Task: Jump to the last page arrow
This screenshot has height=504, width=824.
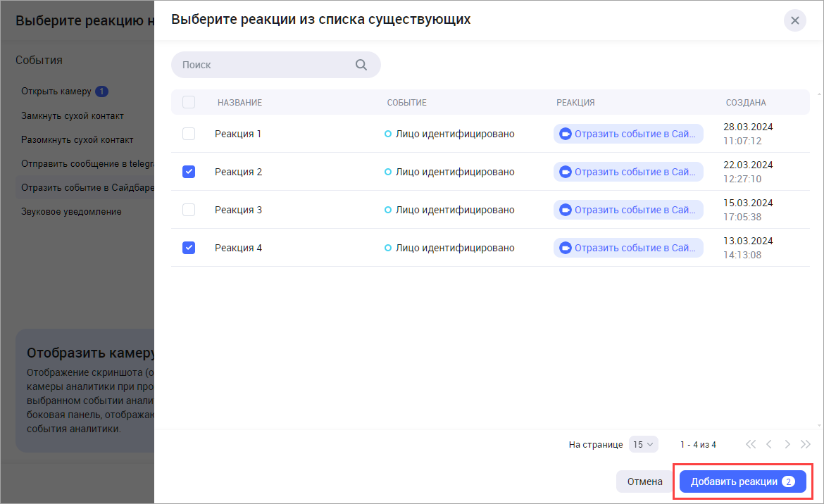Action: (806, 444)
